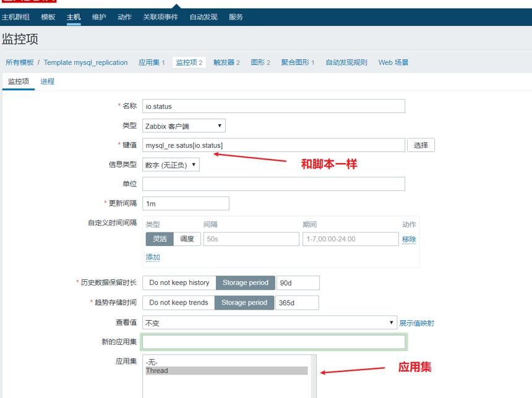Image resolution: width=532 pixels, height=398 pixels.
Task: Click the 选择 button beside key field
Action: point(421,145)
